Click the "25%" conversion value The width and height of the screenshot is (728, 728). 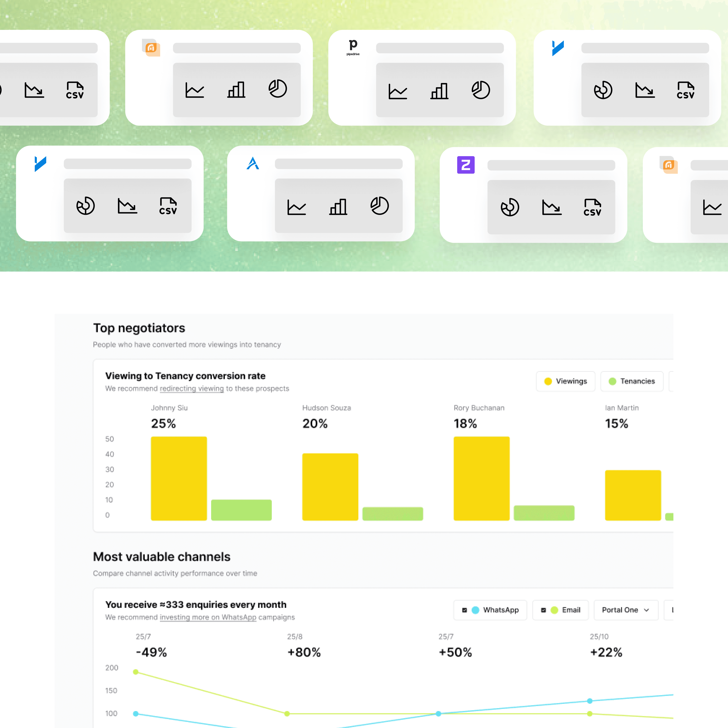click(164, 424)
